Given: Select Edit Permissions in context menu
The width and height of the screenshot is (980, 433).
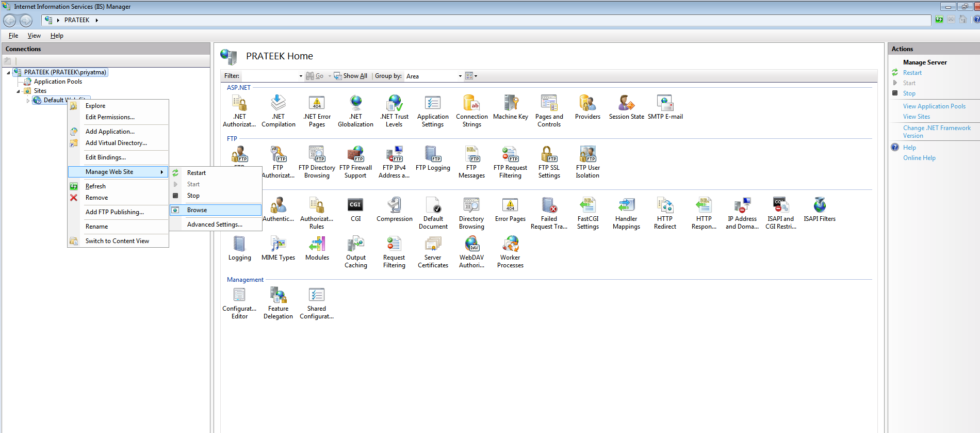Looking at the screenshot, I should pos(118,117).
